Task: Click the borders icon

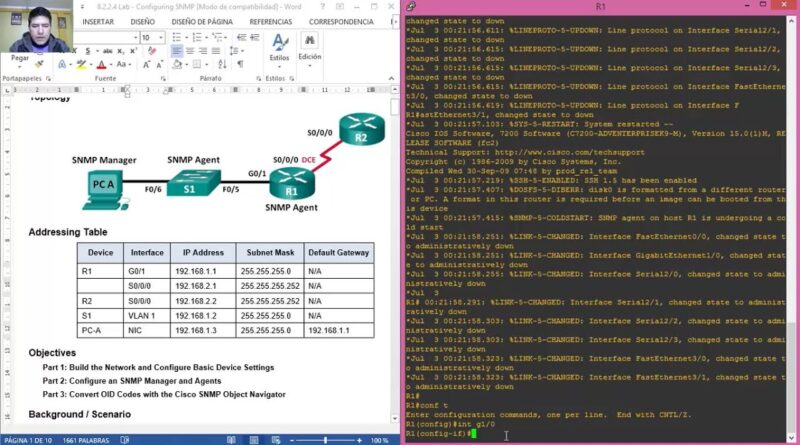Action: tap(197, 64)
